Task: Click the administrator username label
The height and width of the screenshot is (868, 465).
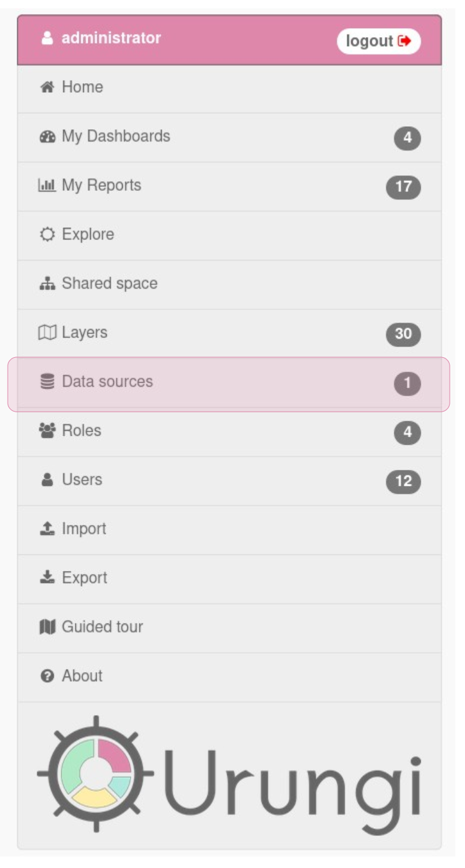Action: [111, 38]
